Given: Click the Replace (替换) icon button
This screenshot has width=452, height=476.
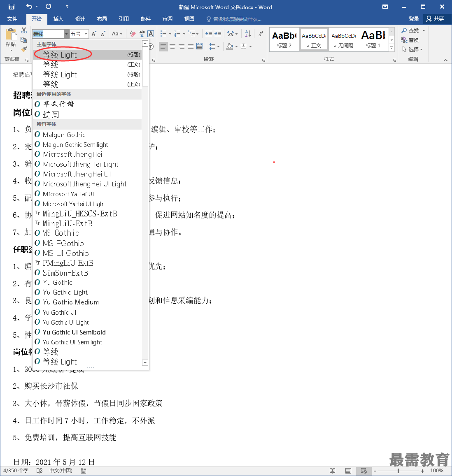Looking at the screenshot, I should click(410, 40).
